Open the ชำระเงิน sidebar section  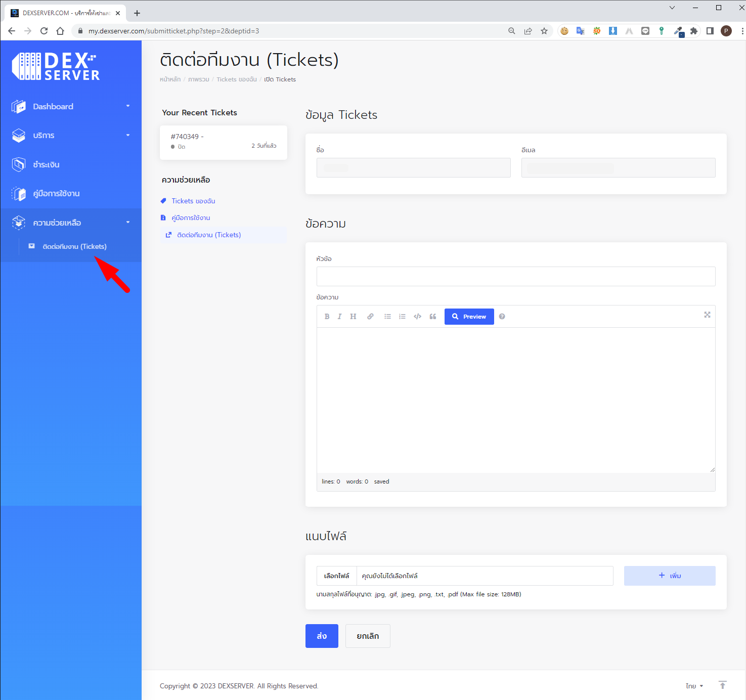(x=71, y=164)
